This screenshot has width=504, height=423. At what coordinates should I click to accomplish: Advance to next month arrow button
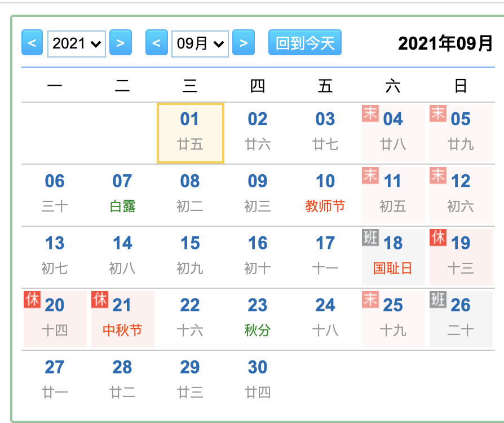[244, 42]
